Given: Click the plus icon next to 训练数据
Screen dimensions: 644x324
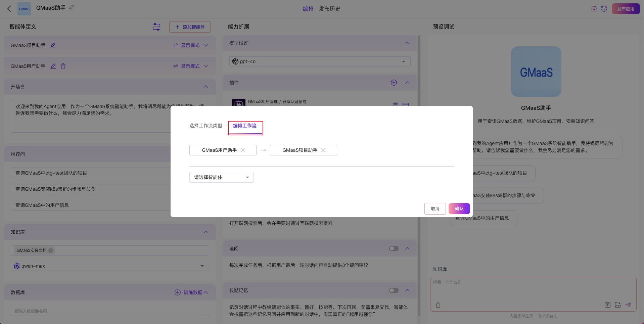Looking at the screenshot, I should pos(178,292).
